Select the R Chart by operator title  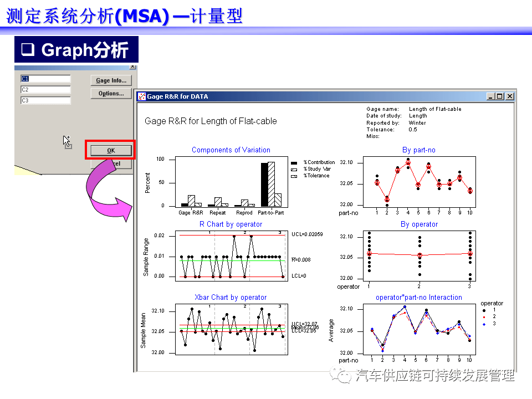coord(231,224)
